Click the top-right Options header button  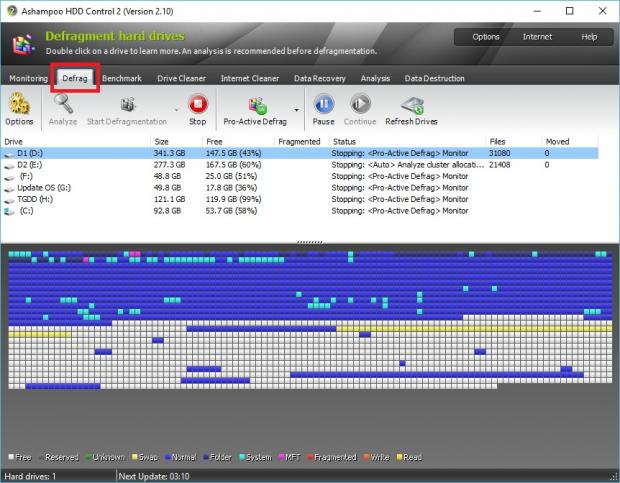pyautogui.click(x=486, y=37)
